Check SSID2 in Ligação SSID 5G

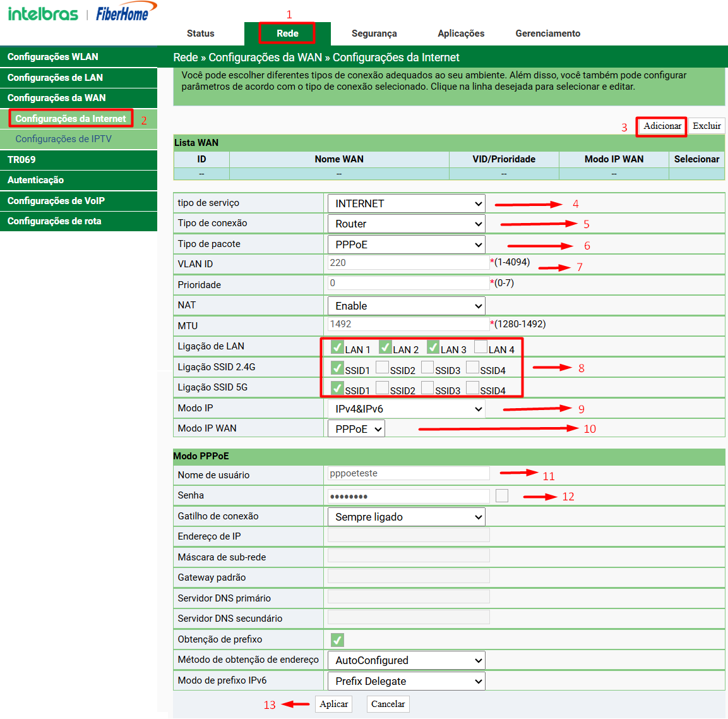[383, 388]
